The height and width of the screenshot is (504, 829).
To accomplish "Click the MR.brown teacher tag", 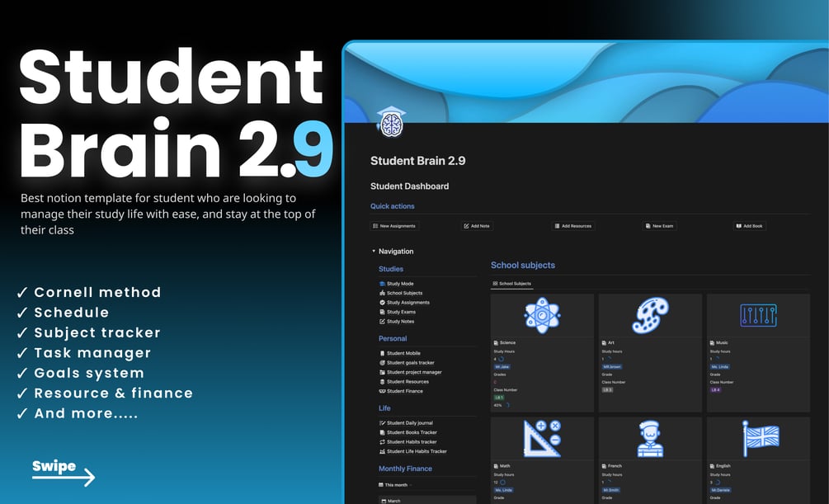I will click(612, 366).
